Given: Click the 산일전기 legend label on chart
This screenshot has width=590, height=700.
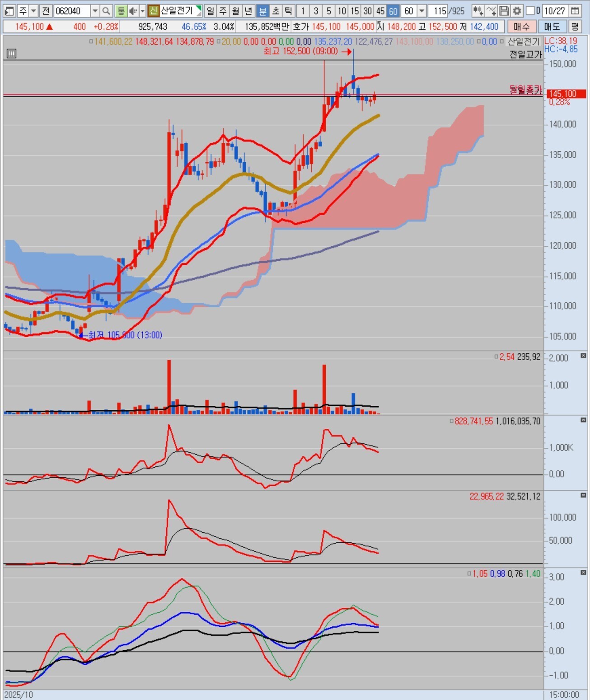Looking at the screenshot, I should 524,42.
